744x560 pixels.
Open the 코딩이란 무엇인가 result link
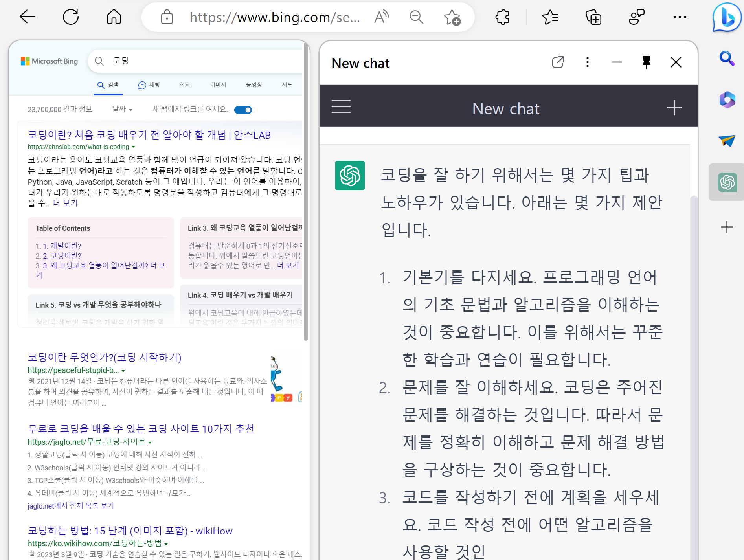point(105,357)
